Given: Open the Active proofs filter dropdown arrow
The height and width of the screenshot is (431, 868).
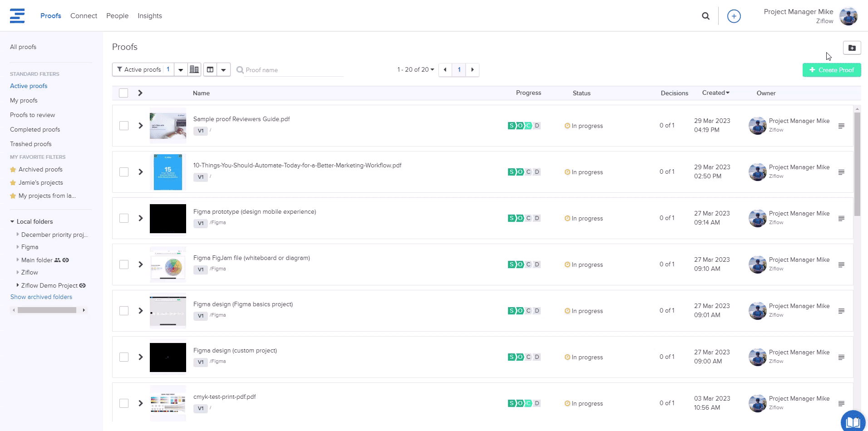Looking at the screenshot, I should (x=181, y=70).
